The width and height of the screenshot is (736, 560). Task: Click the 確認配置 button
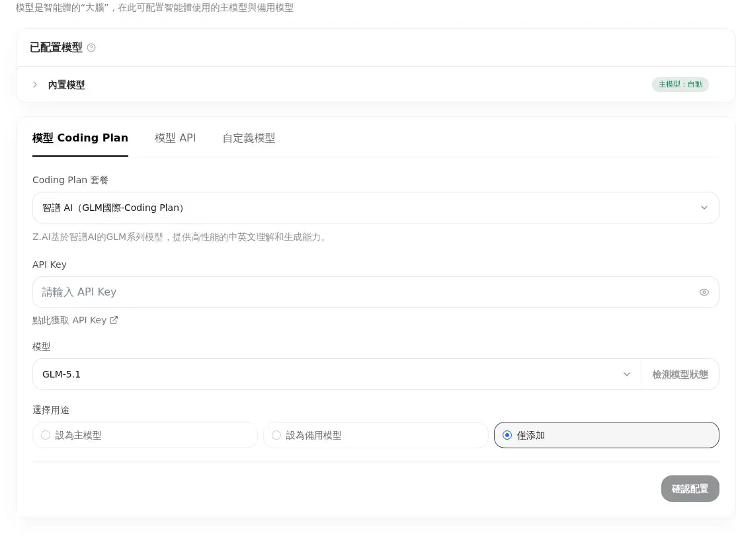tap(690, 489)
